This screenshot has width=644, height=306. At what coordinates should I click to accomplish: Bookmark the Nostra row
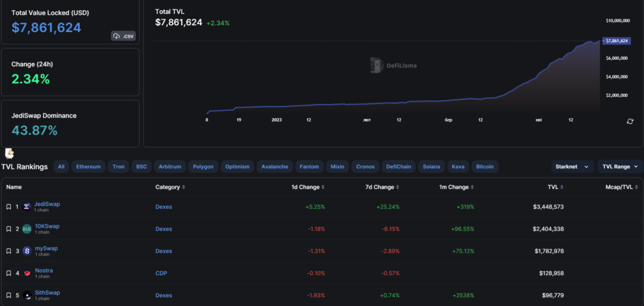point(9,273)
